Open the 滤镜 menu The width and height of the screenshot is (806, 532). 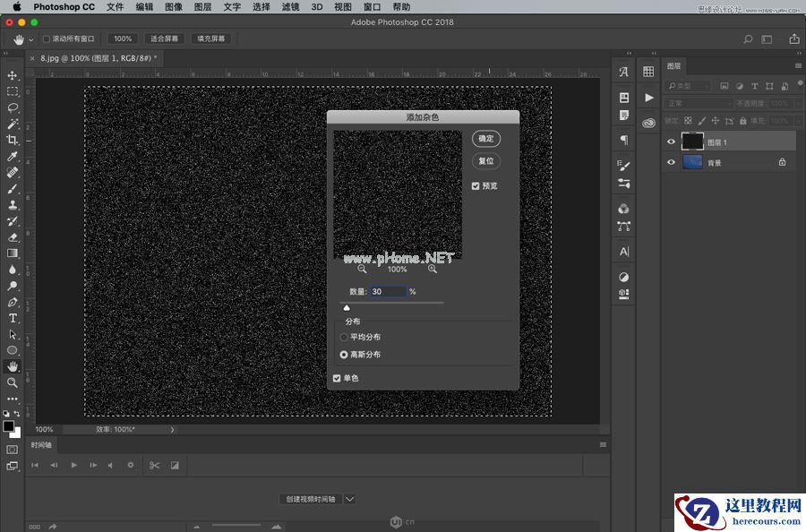tap(290, 7)
